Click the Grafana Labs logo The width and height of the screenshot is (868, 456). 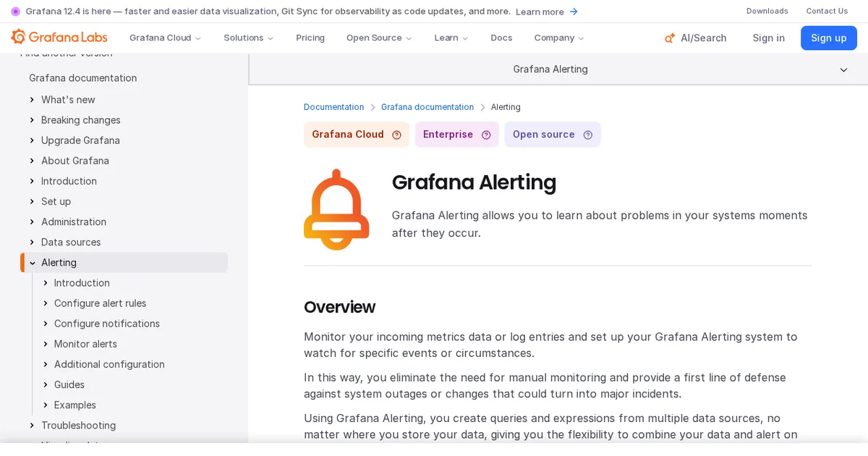pyautogui.click(x=59, y=38)
